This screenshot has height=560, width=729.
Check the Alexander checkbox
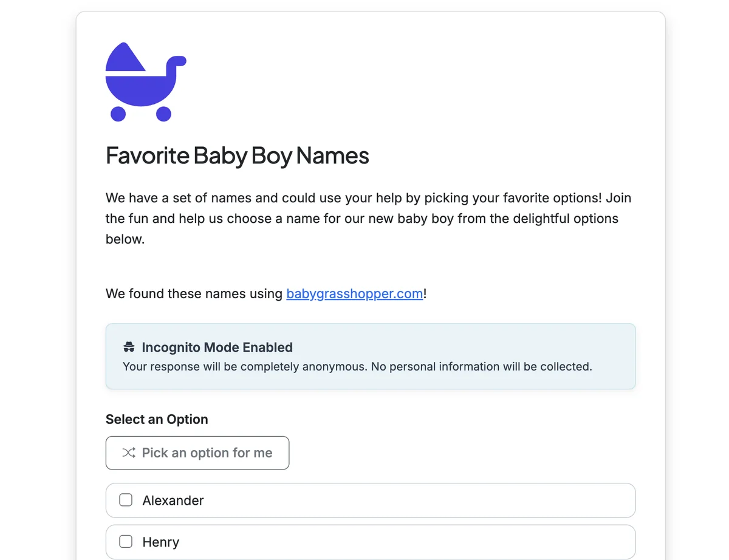click(x=126, y=500)
